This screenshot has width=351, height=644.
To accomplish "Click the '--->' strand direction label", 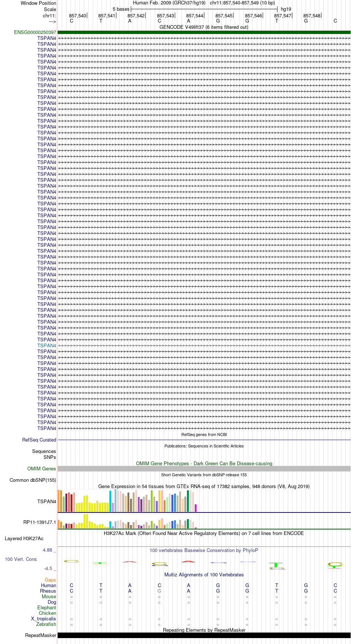I will 52,21.
